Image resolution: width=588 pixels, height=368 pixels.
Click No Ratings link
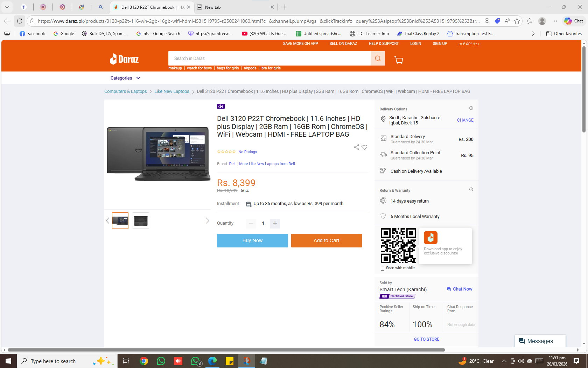tap(248, 152)
